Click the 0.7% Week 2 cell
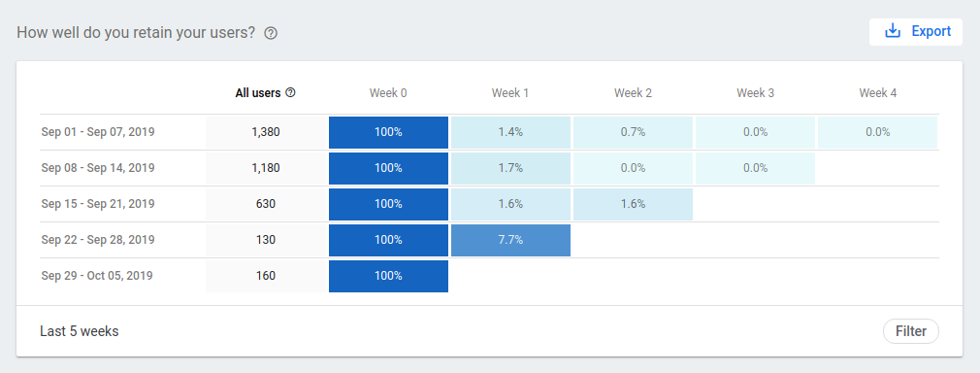 (634, 133)
